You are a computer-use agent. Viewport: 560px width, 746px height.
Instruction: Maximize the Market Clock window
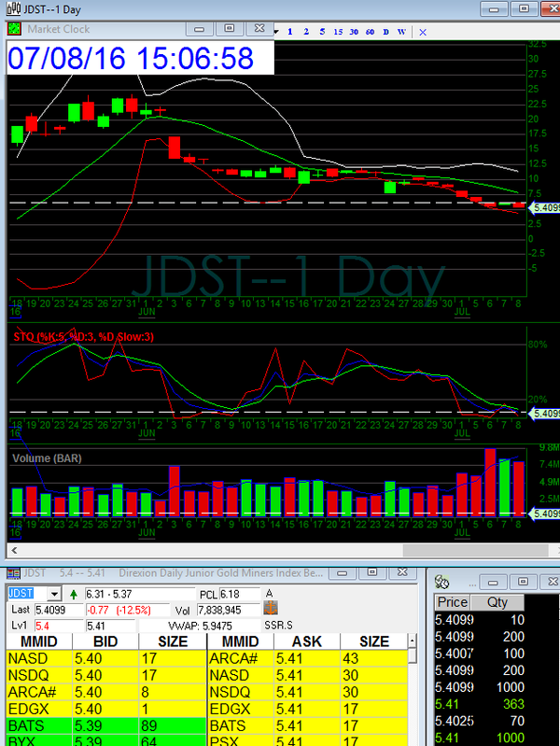(231, 28)
